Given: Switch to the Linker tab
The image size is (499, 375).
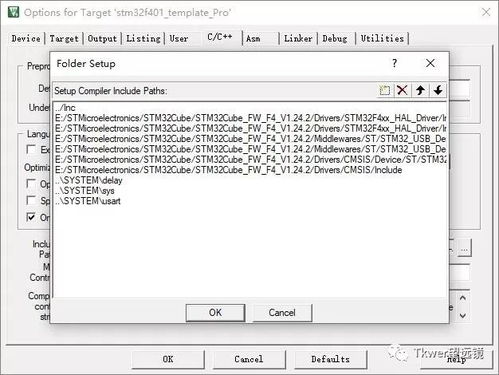Looking at the screenshot, I should 298,39.
